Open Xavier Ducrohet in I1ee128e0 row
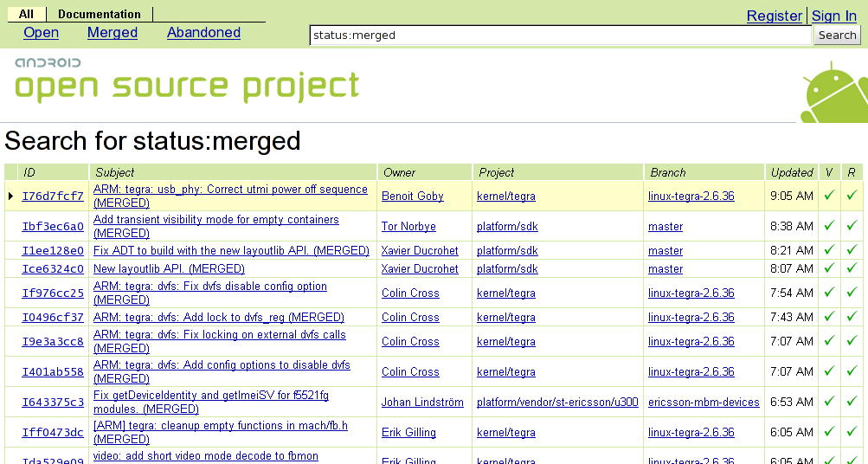 420,251
